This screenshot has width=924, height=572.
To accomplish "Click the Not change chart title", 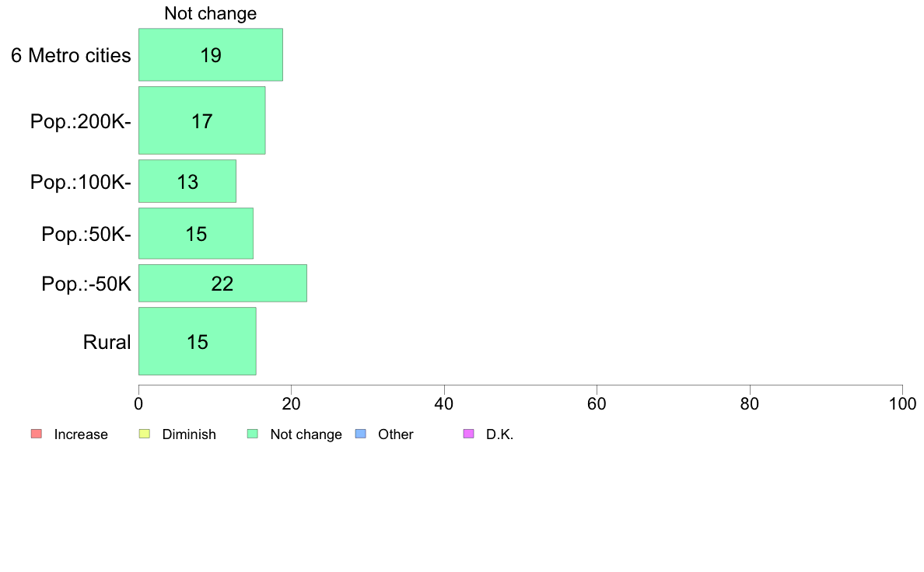I will point(210,13).
